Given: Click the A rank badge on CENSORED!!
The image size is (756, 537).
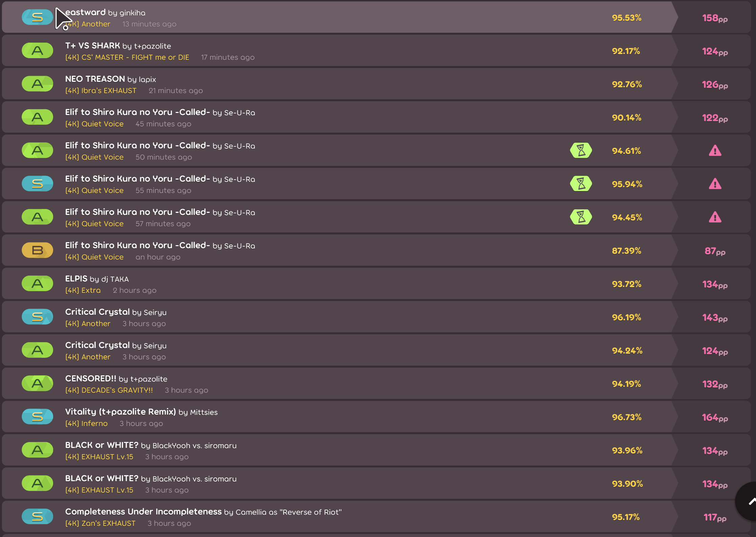Looking at the screenshot, I should tap(37, 383).
